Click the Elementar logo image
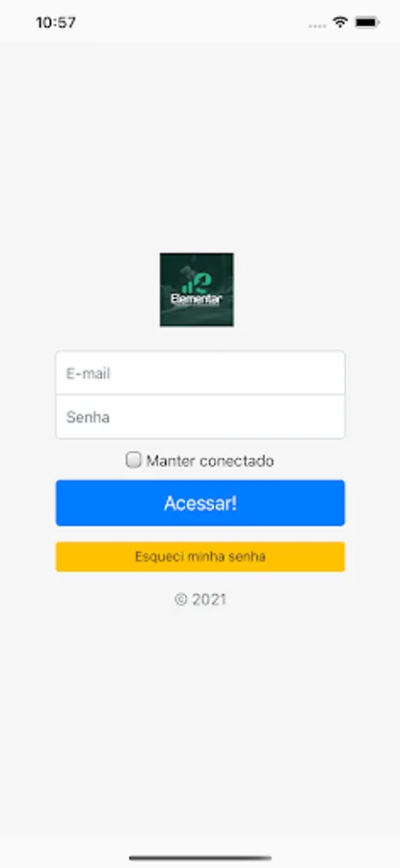 [197, 289]
